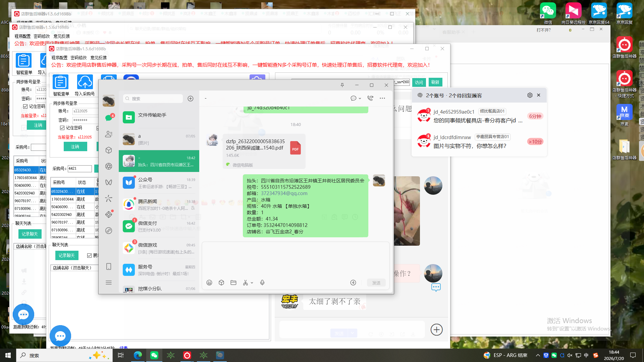This screenshot has width=644, height=362.
Task: Open WeChat hamburger settings menu
Action: click(x=109, y=283)
